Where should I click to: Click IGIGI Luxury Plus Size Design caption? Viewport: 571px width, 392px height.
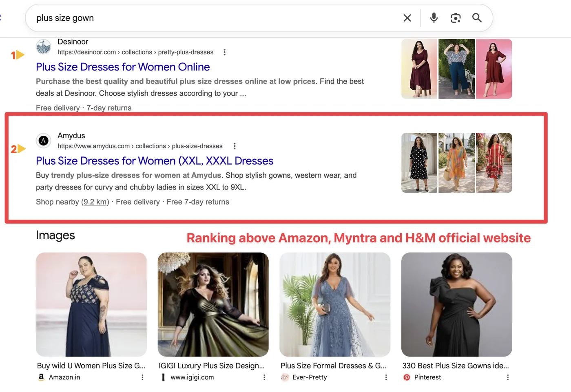tap(212, 366)
